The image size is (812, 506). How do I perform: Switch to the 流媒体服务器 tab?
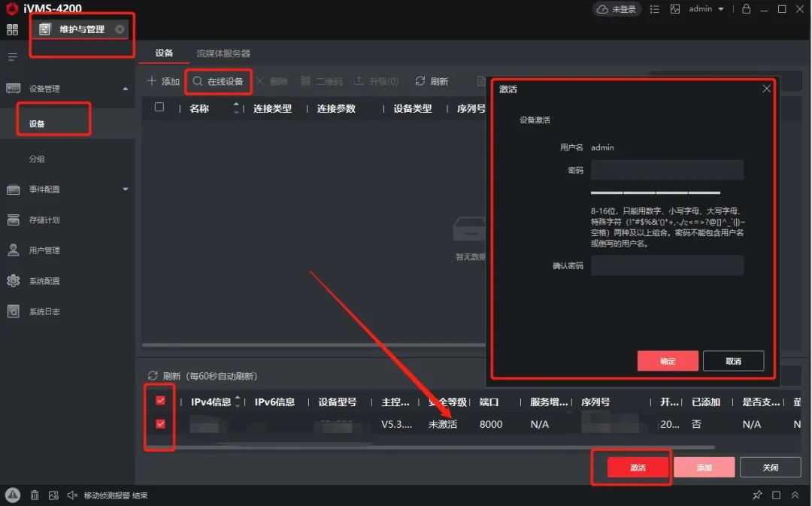[x=225, y=53]
